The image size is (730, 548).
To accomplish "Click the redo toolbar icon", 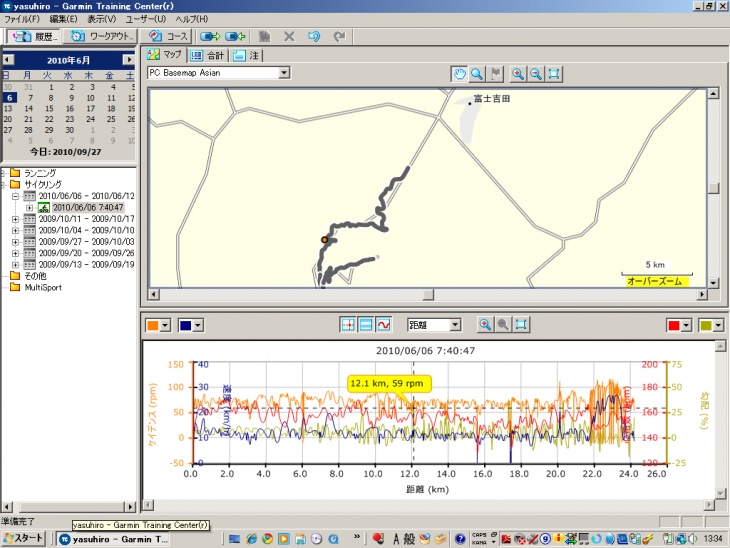I will pos(339,36).
